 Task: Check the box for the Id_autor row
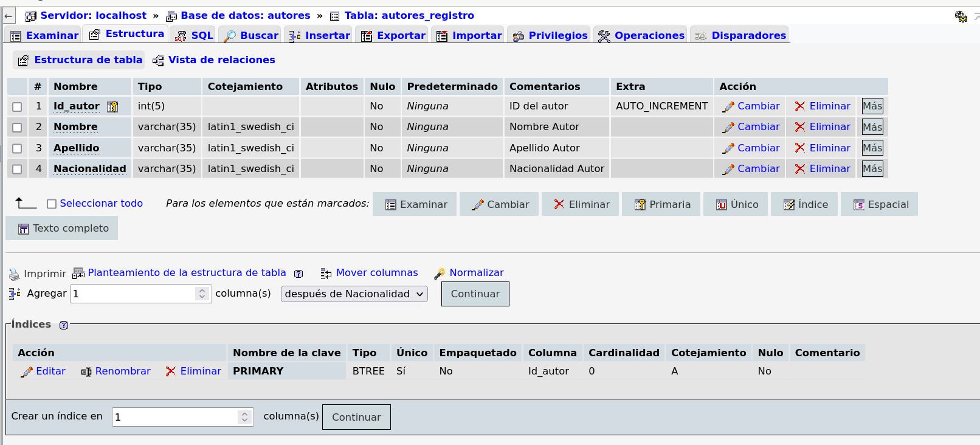(x=17, y=106)
